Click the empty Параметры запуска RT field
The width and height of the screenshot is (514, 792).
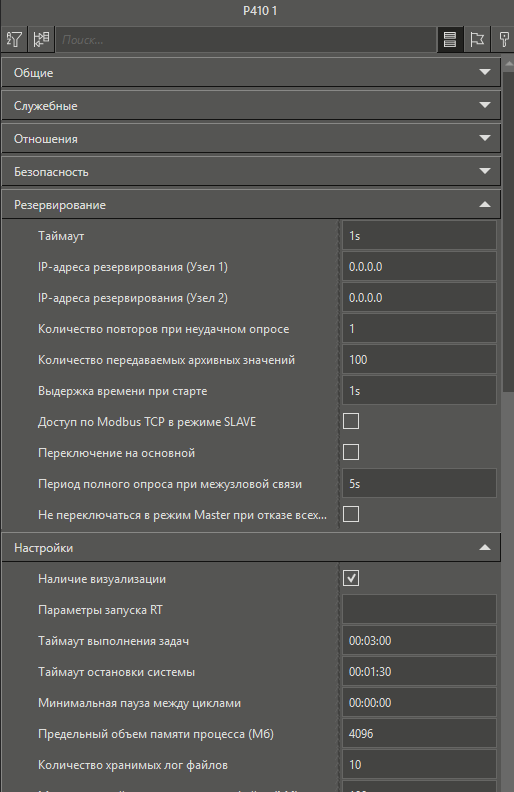pyautogui.click(x=419, y=610)
